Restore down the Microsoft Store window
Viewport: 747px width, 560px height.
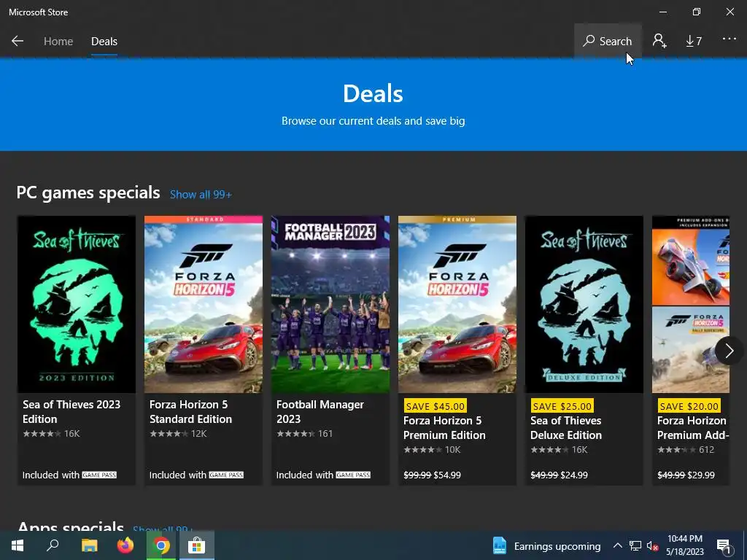point(697,12)
